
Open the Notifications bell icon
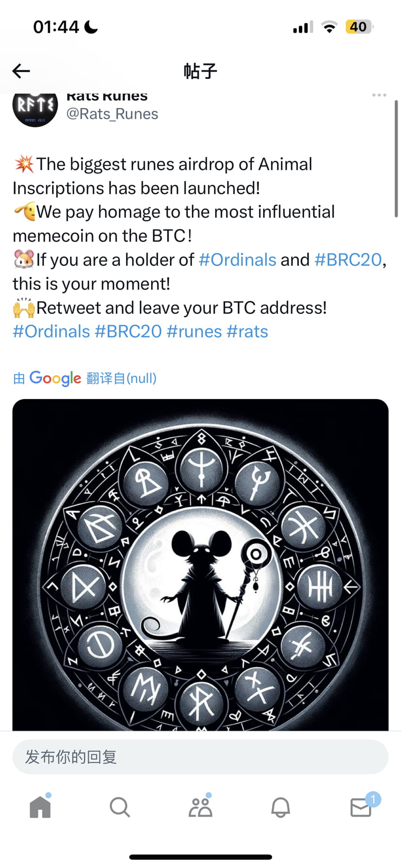coord(281,806)
